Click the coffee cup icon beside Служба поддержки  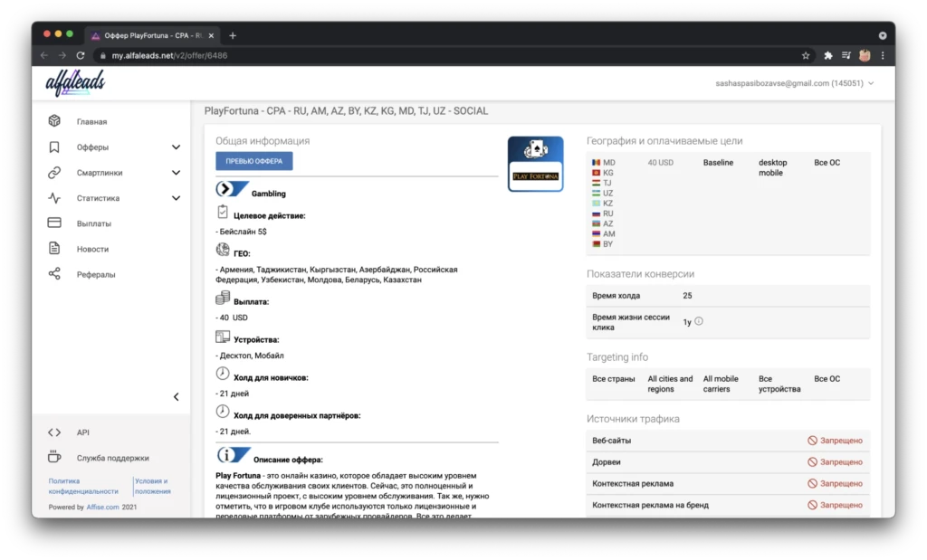[54, 457]
